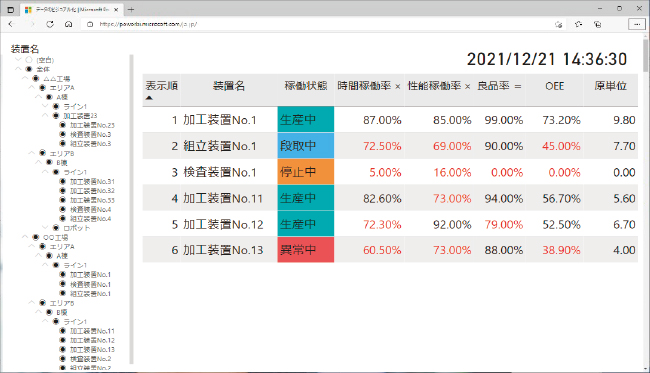
Task: Collapse エリアA chevron under 〇〇工場
Action: [32, 246]
